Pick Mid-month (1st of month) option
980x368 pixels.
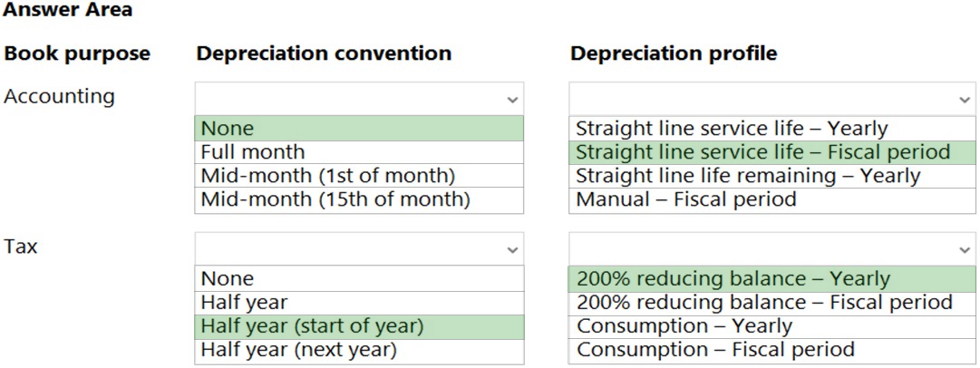359,176
